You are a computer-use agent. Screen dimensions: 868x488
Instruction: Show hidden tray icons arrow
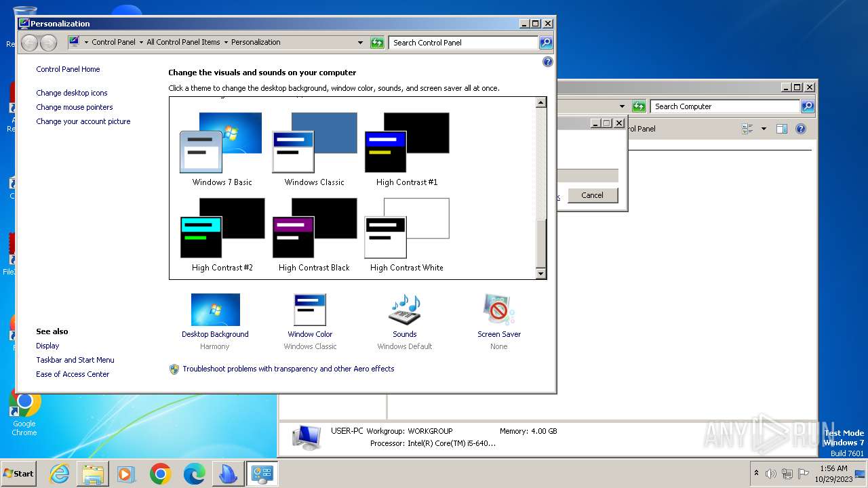757,474
